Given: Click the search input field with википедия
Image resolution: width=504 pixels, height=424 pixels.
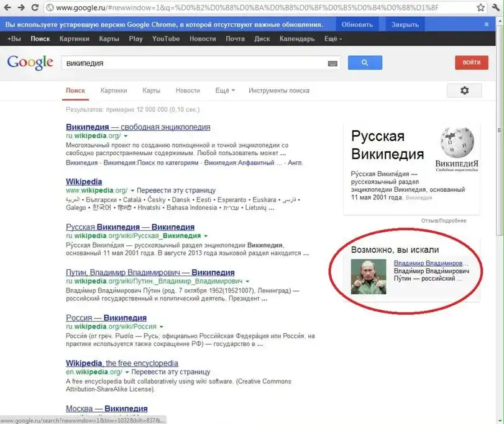Looking at the screenshot, I should (x=193, y=63).
